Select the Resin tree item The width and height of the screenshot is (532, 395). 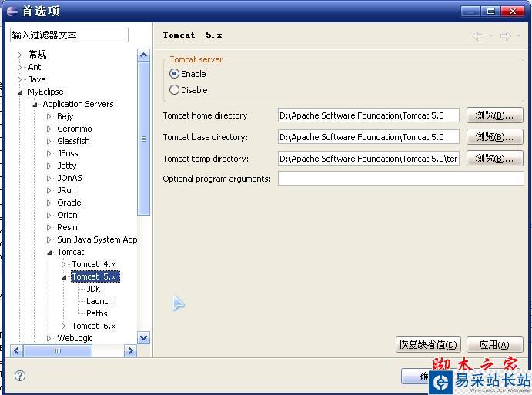[x=67, y=227]
